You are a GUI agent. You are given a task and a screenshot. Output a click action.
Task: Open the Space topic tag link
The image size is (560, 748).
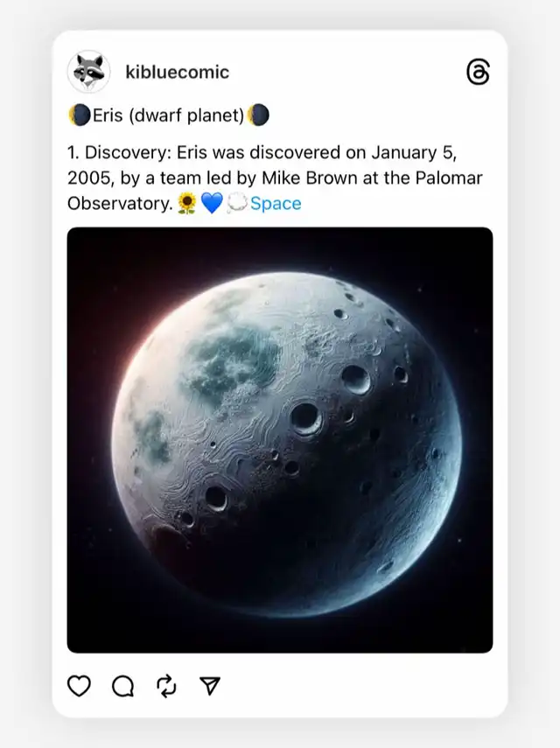276,204
